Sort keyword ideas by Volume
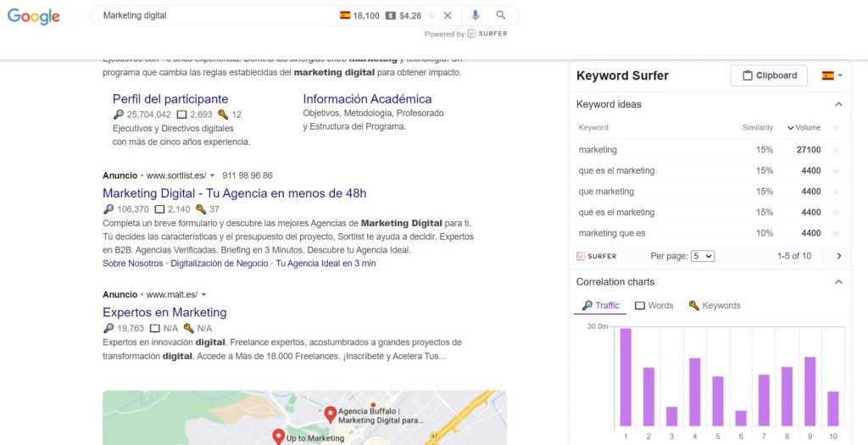 click(x=804, y=127)
